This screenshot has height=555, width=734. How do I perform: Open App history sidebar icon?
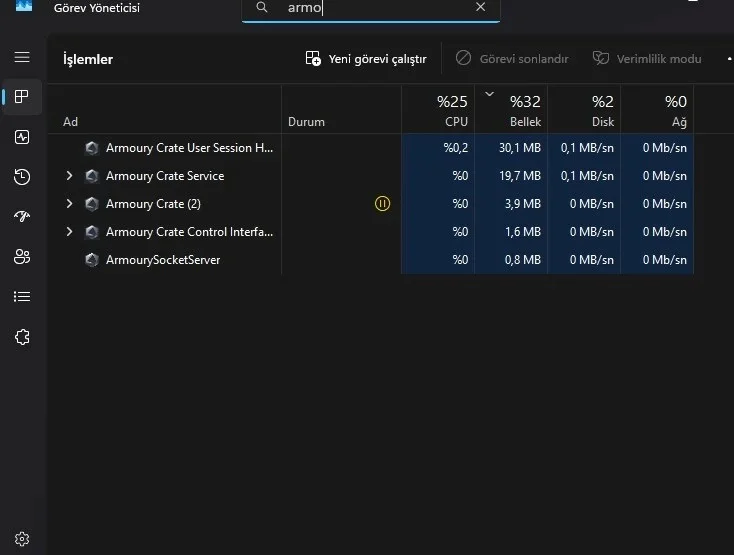pyautogui.click(x=22, y=177)
